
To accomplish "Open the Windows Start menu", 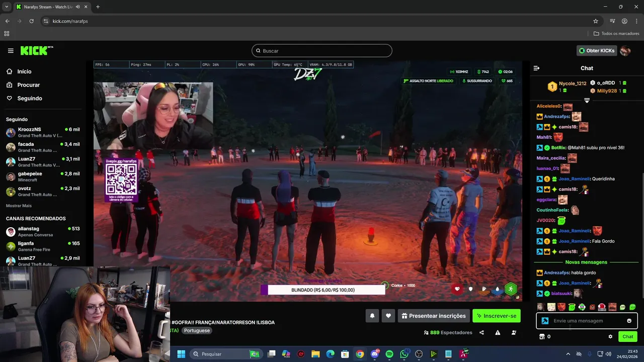I will pos(181,354).
